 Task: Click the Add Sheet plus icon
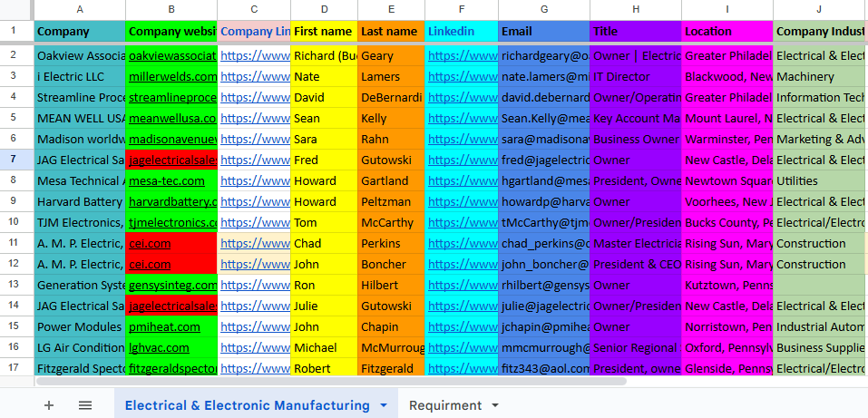pos(49,405)
